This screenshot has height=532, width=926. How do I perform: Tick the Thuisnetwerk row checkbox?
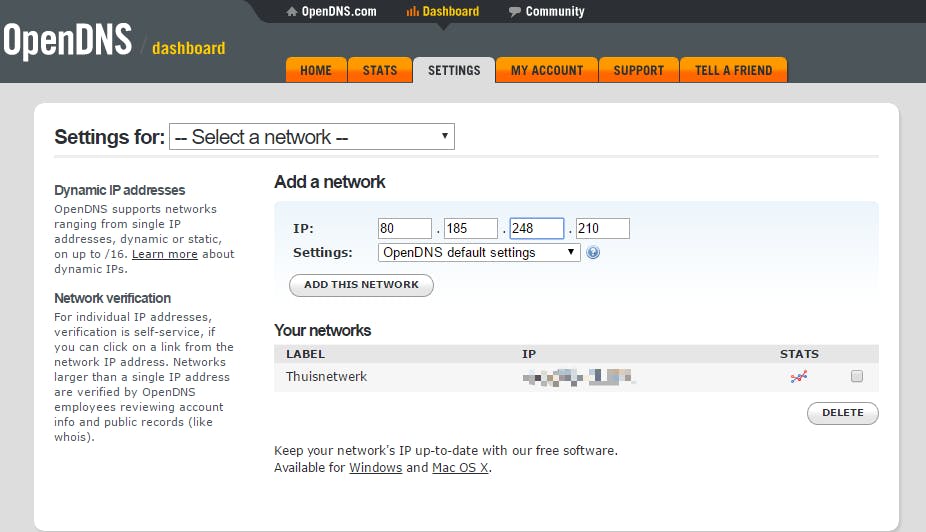point(856,376)
